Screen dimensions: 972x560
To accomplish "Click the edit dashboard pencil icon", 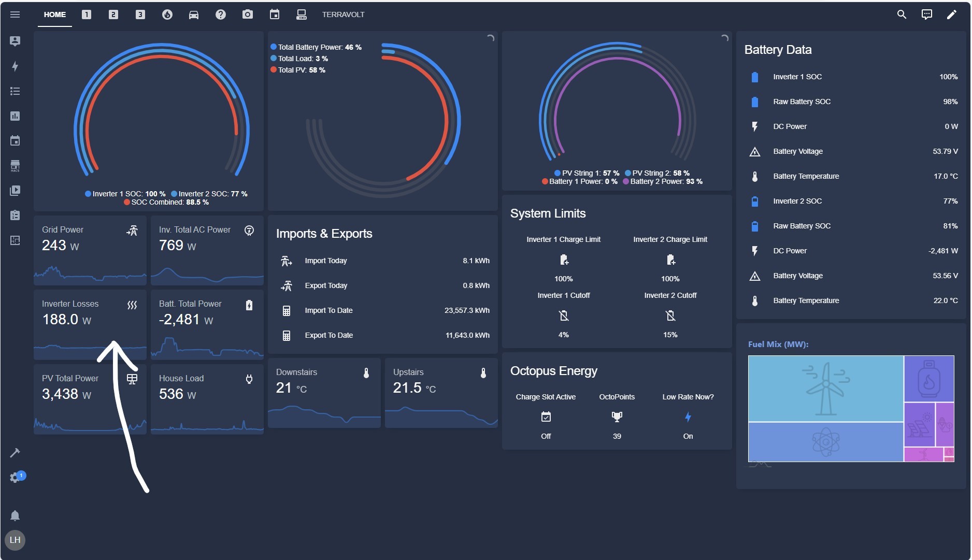I will [951, 15].
